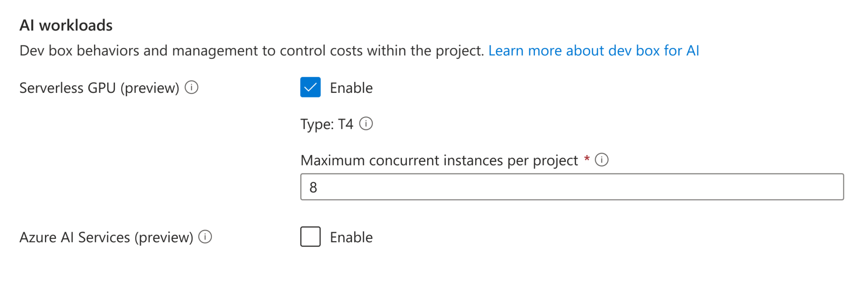
Task: Click the AI workloads section heading
Action: pos(66,25)
